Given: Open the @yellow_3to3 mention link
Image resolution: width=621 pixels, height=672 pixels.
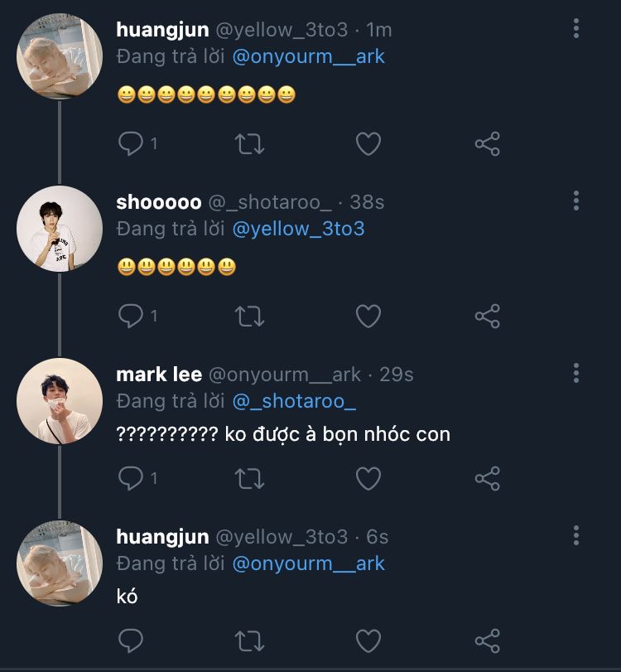Looking at the screenshot, I should pyautogui.click(x=298, y=229).
